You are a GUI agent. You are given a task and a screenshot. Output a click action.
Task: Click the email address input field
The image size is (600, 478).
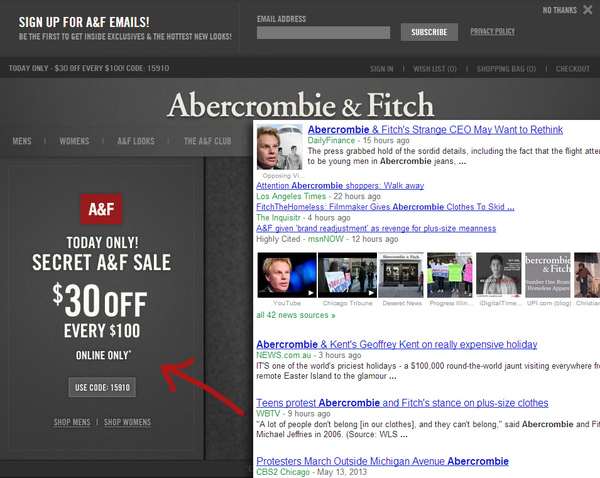(323, 33)
